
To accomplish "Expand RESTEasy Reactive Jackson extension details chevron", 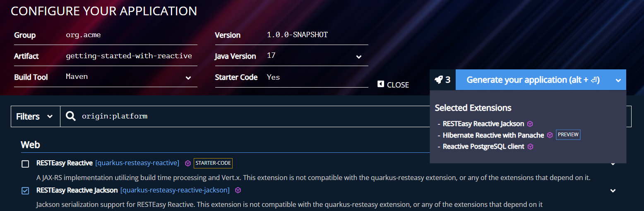I will click(x=613, y=191).
